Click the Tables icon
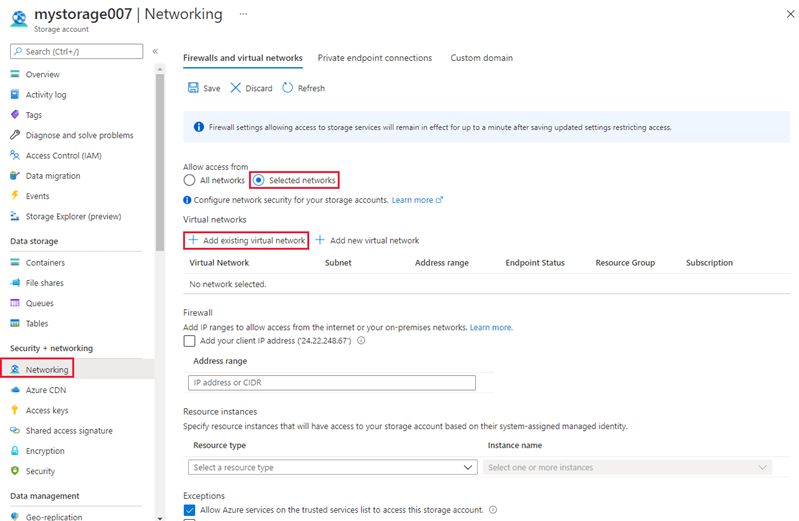 15,323
